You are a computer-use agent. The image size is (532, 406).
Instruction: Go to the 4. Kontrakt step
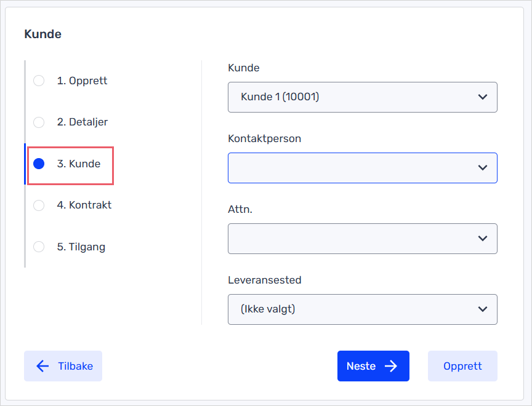tap(84, 205)
